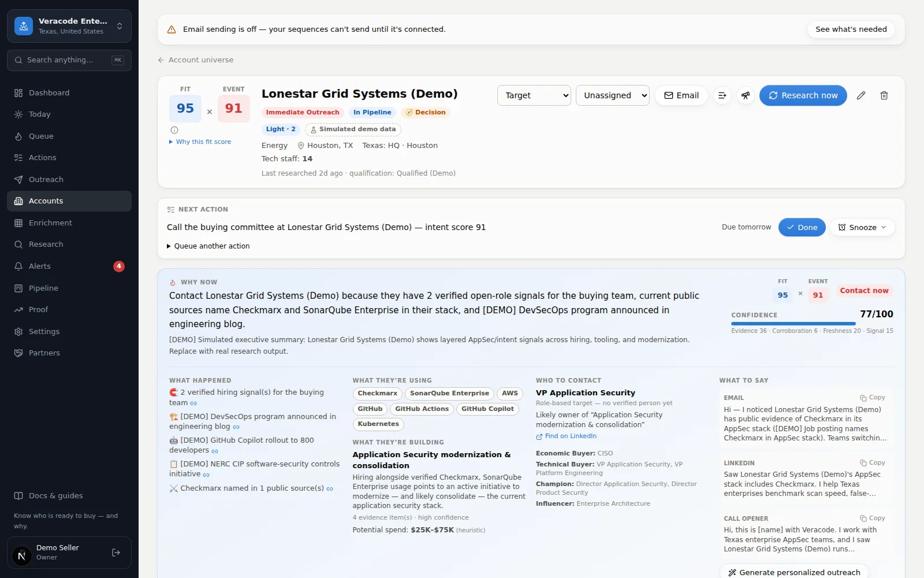Click the Simulated demo data badge

tap(353, 129)
